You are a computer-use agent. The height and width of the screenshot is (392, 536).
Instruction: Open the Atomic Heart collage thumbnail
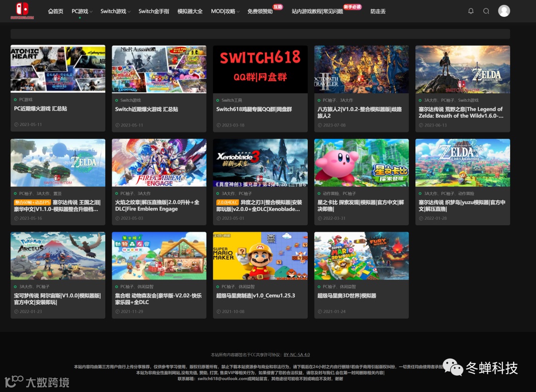point(58,69)
